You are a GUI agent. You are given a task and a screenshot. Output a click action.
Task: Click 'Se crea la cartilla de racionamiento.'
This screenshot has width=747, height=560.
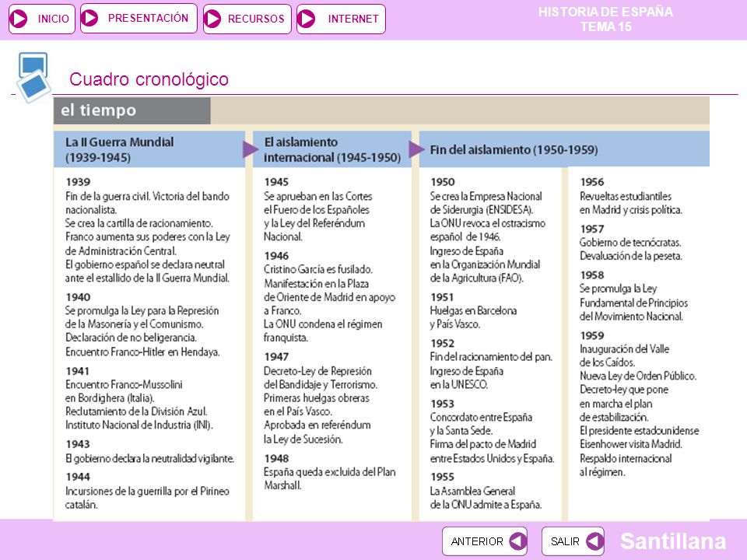coord(139,223)
